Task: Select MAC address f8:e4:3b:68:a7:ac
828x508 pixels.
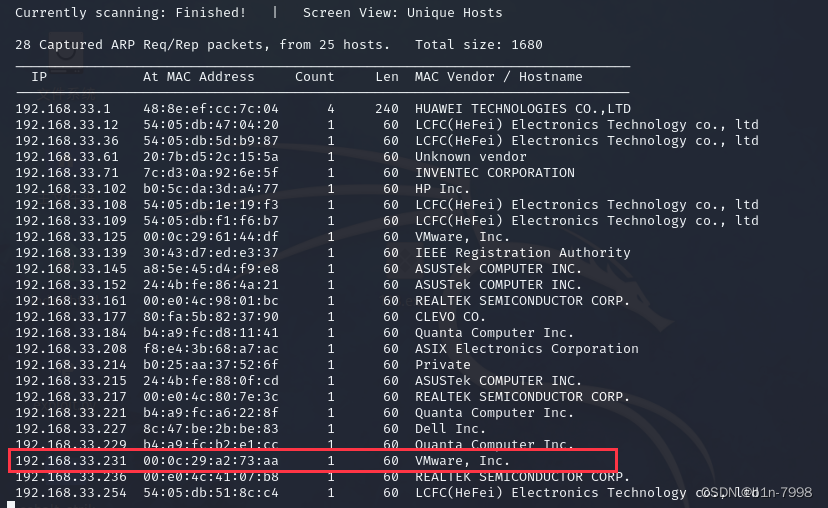Action: click(211, 349)
